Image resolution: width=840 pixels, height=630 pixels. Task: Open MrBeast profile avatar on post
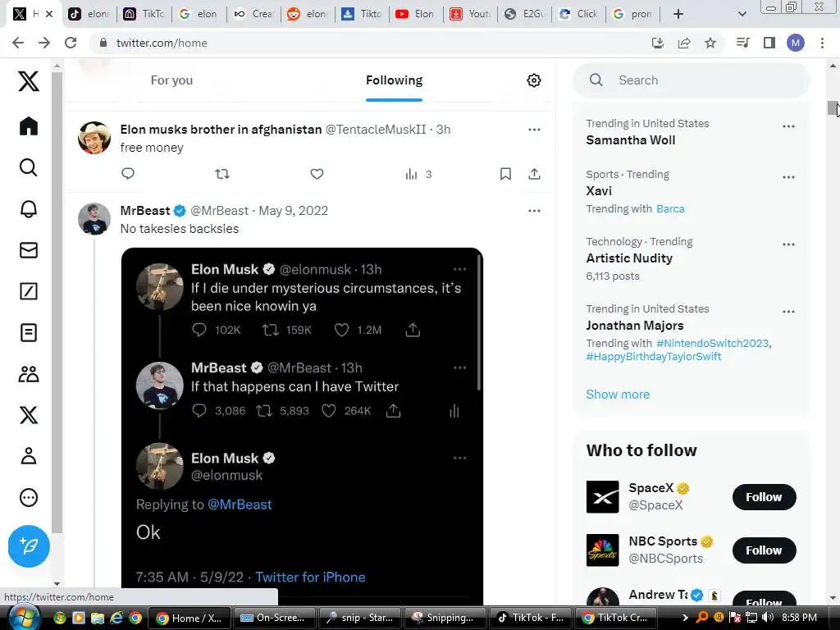[x=94, y=218]
